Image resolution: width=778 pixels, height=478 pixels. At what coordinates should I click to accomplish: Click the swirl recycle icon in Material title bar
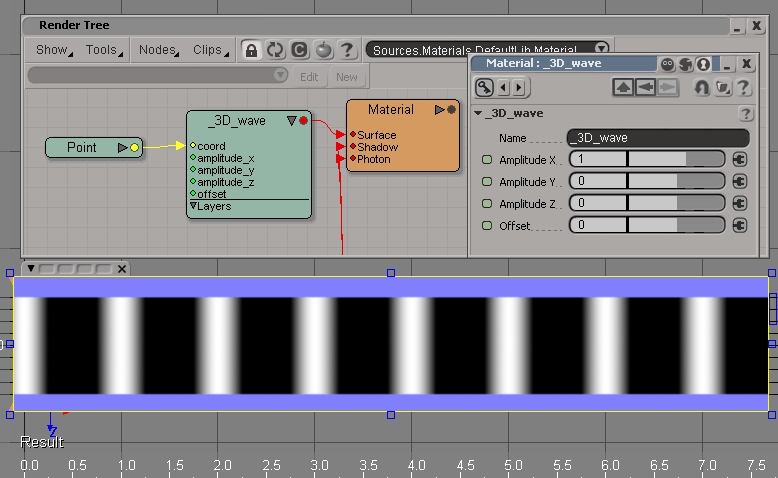click(686, 64)
